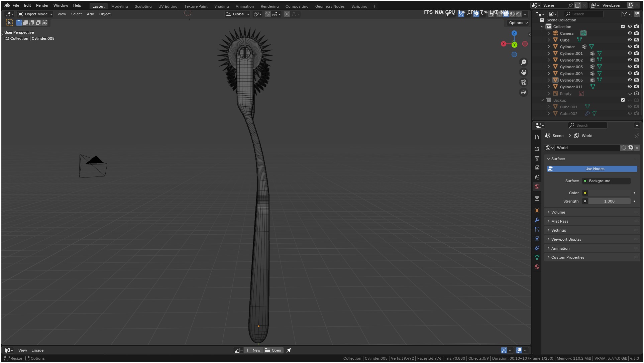Click the world Color swatch field

point(609,193)
